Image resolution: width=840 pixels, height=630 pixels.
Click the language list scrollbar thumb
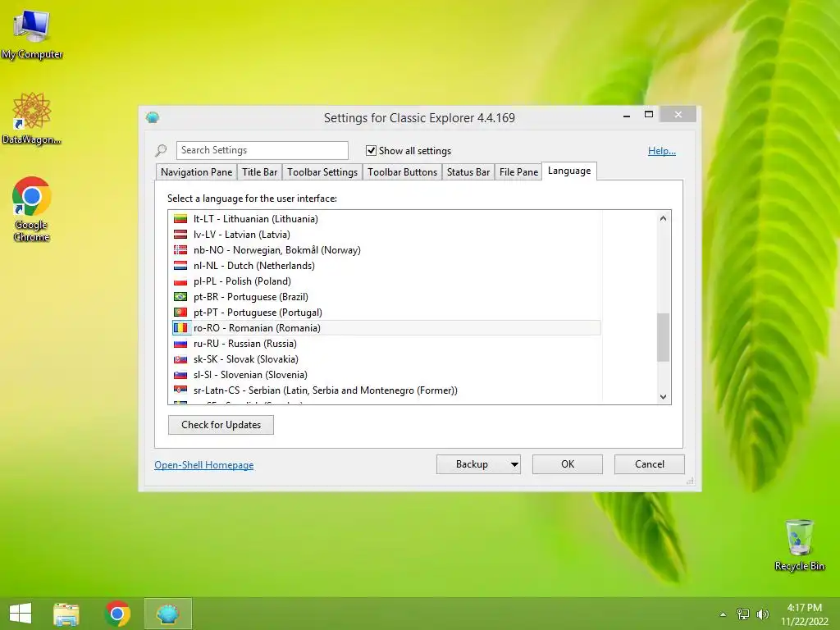(x=663, y=337)
